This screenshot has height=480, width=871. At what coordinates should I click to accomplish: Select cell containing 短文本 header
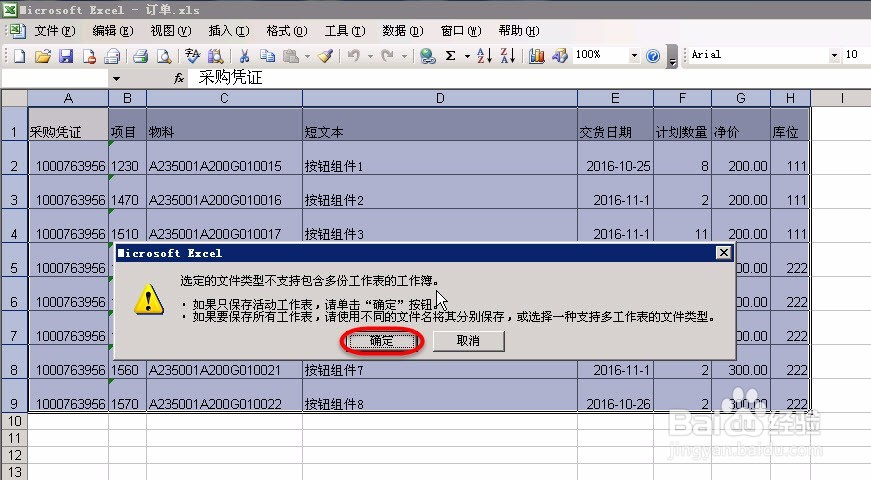pyautogui.click(x=440, y=124)
